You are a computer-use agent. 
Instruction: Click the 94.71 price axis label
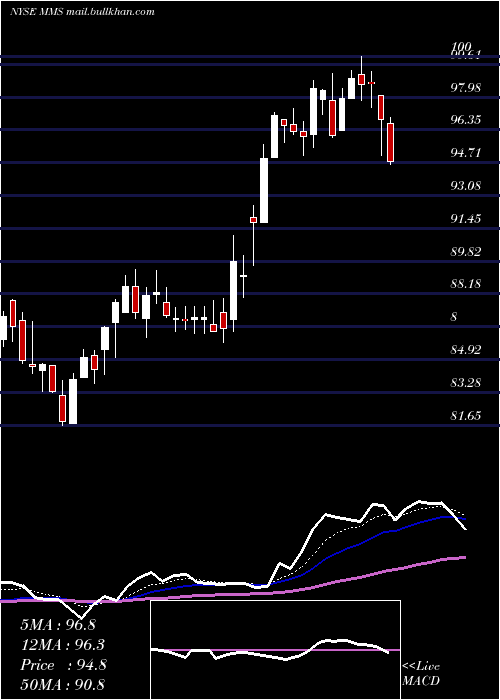[x=466, y=153]
